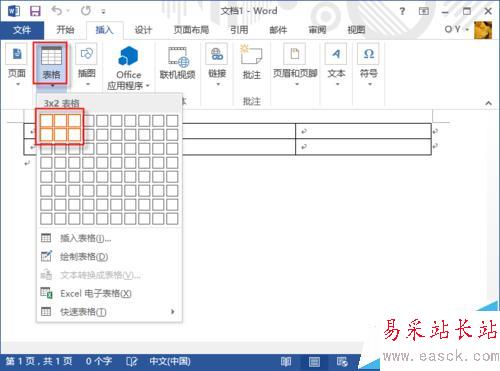The image size is (500, 371).
Task: Undo the last action
Action: point(57,11)
